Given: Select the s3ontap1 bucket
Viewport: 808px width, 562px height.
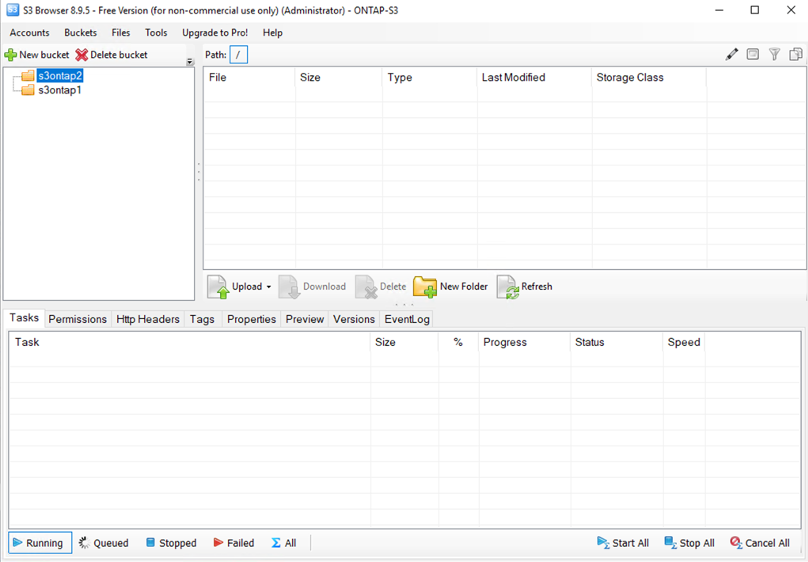Looking at the screenshot, I should pyautogui.click(x=60, y=90).
